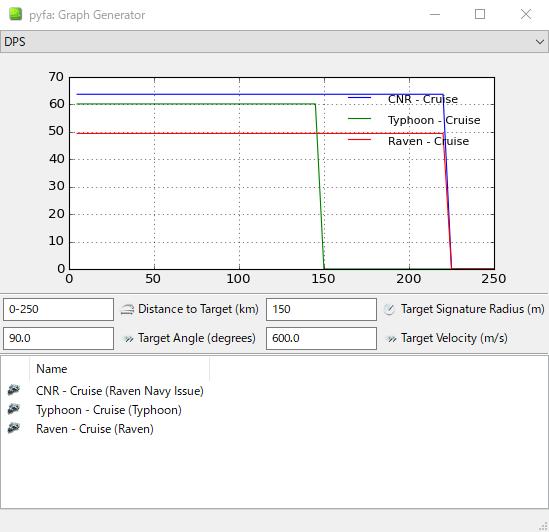
Task: Open the DPS graph type dropdown
Action: click(x=274, y=42)
